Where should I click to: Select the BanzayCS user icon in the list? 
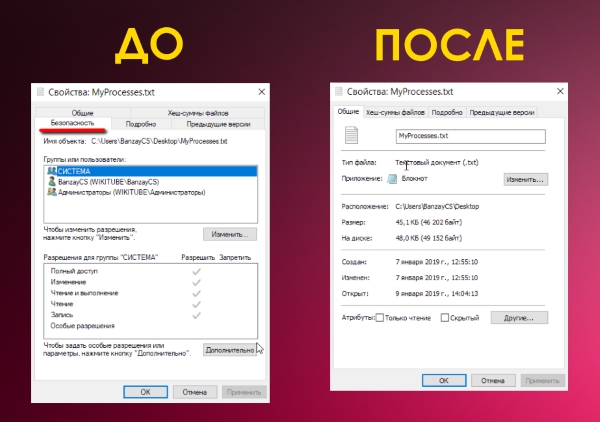click(x=51, y=181)
